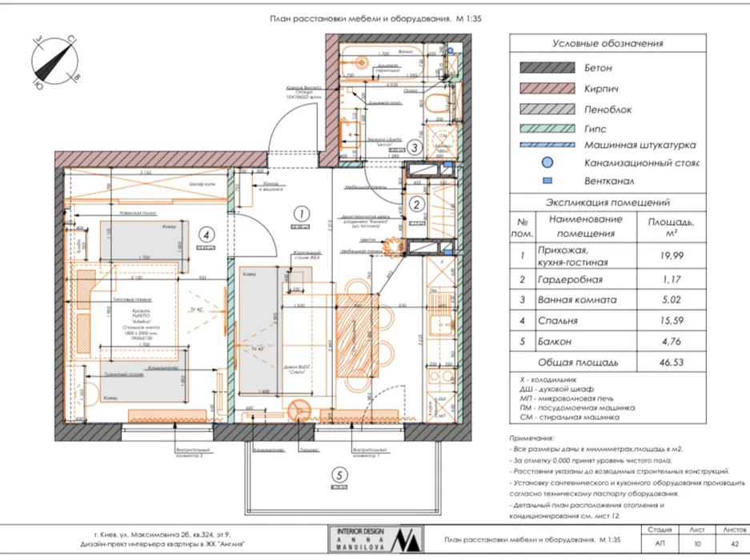Select room number 3 bathroom marker
The image size is (750, 560).
click(415, 147)
